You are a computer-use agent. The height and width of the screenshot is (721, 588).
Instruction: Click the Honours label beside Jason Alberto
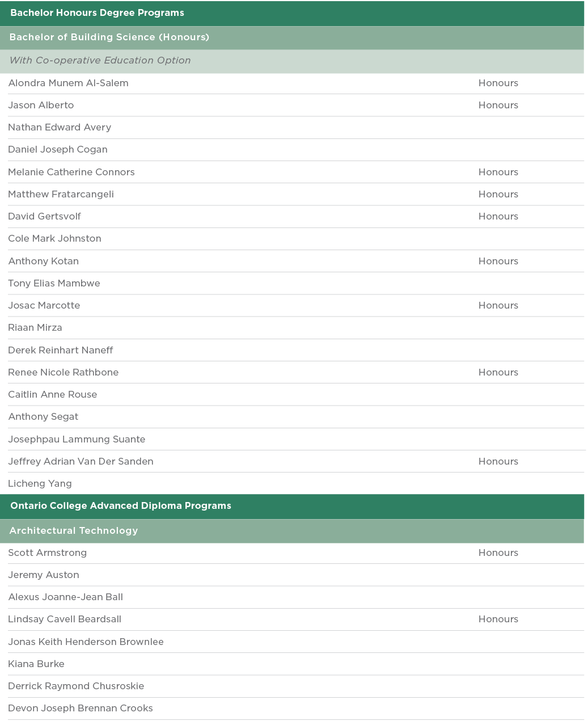(x=498, y=106)
